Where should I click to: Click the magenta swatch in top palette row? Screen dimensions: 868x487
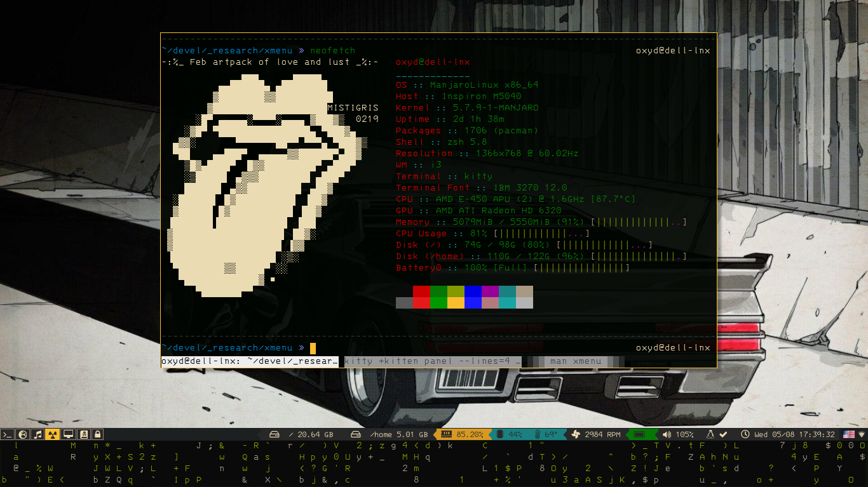[490, 291]
